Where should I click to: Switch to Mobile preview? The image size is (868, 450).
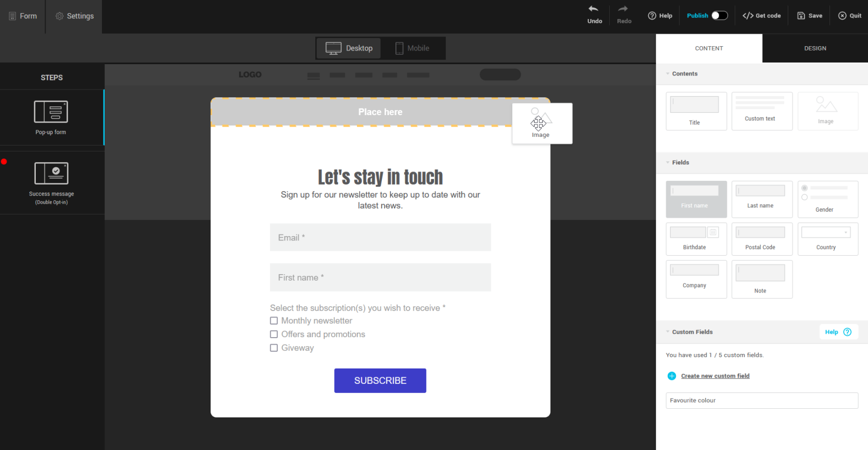[412, 48]
